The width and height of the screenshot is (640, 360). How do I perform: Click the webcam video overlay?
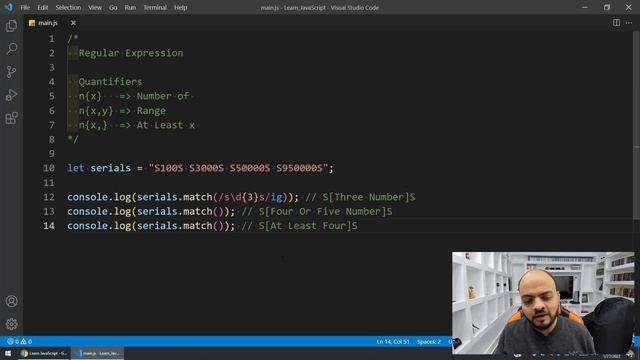[543, 302]
